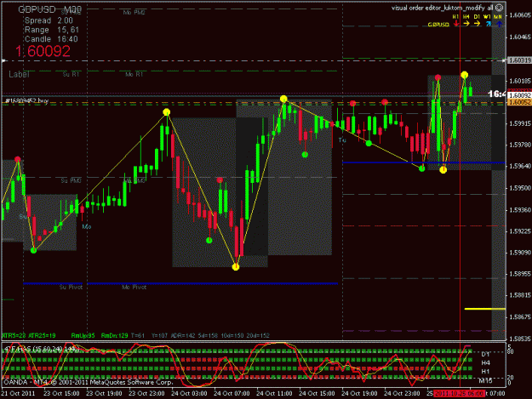The image size is (532, 399).
Task: Select the yellow dot at the 24 Oct 11:00 peak
Action: coord(283,99)
